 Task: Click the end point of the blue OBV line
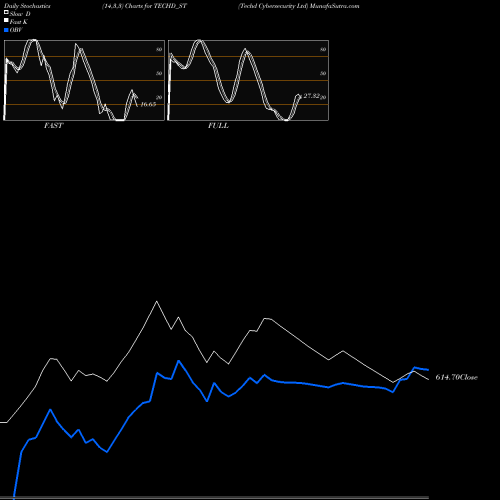point(428,370)
